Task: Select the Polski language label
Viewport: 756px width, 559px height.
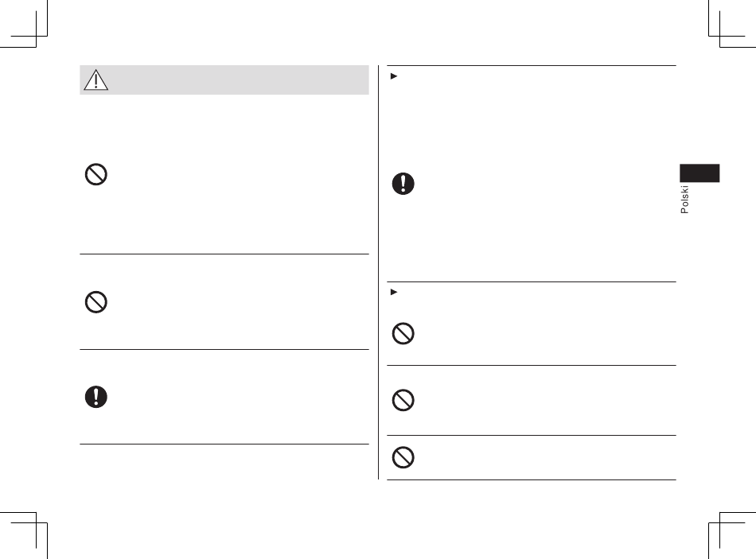Action: click(684, 200)
